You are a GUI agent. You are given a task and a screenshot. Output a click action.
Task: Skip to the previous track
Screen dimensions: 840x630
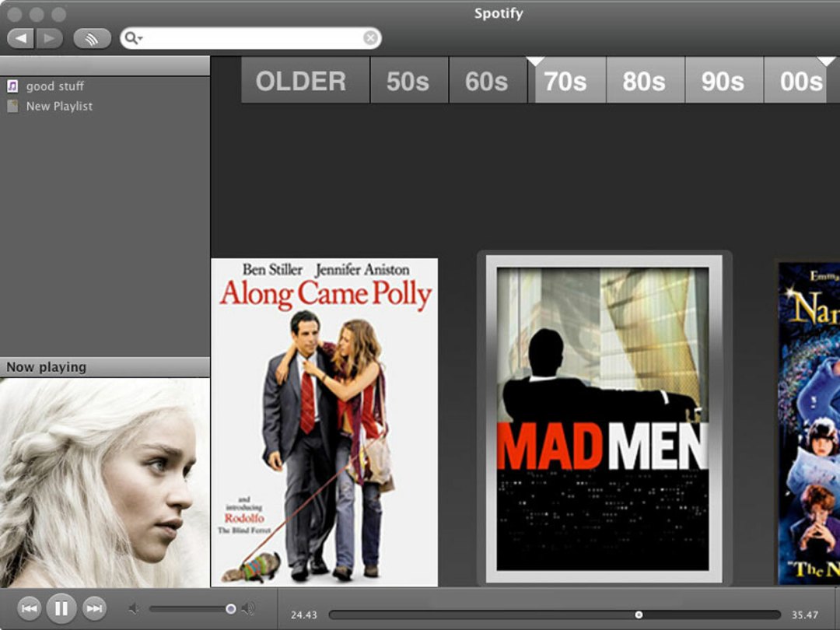pos(29,608)
